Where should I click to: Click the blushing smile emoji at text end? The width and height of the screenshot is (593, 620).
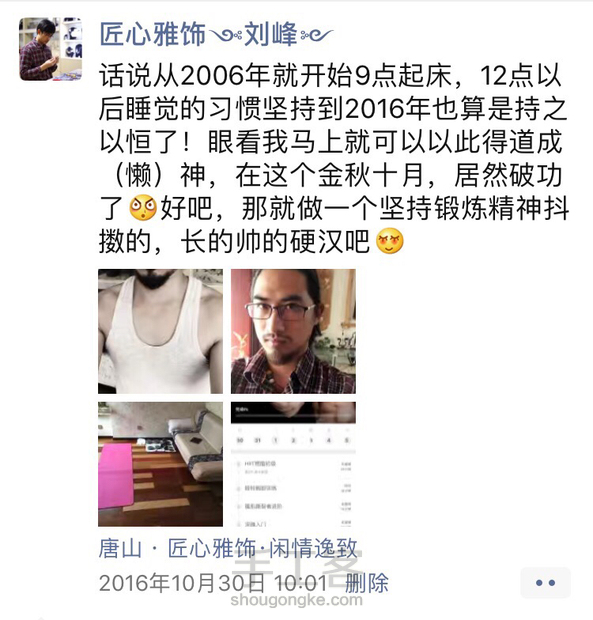(x=390, y=241)
